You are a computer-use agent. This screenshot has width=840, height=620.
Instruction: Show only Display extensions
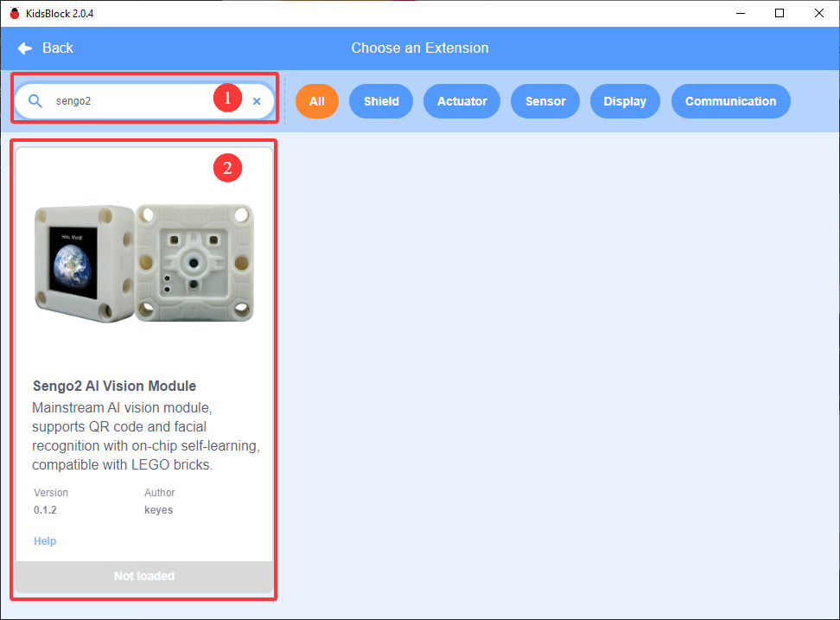[625, 101]
